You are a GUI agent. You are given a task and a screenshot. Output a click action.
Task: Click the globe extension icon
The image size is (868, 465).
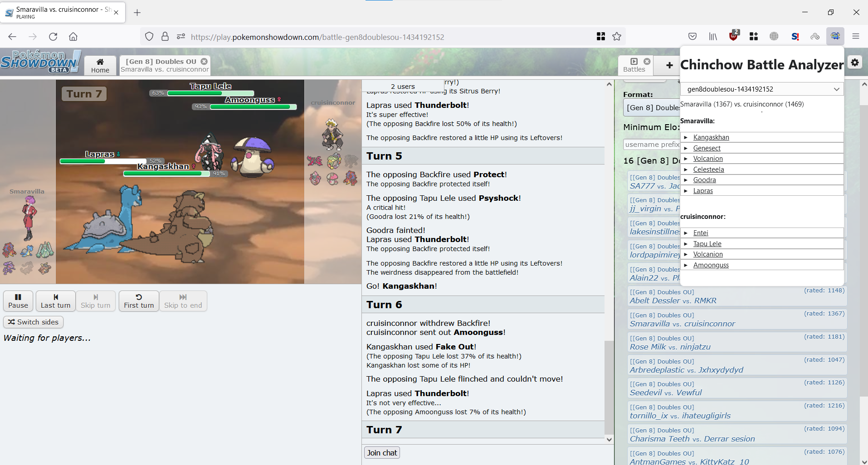774,37
